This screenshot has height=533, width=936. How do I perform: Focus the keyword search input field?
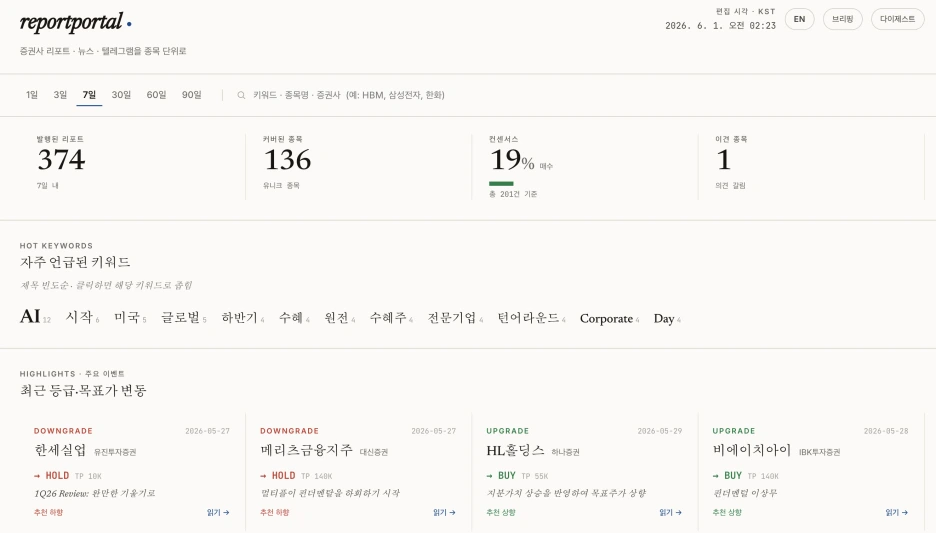click(349, 95)
